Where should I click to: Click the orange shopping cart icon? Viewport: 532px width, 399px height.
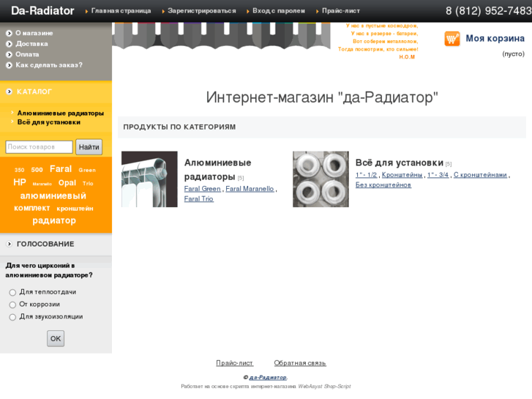(x=452, y=39)
